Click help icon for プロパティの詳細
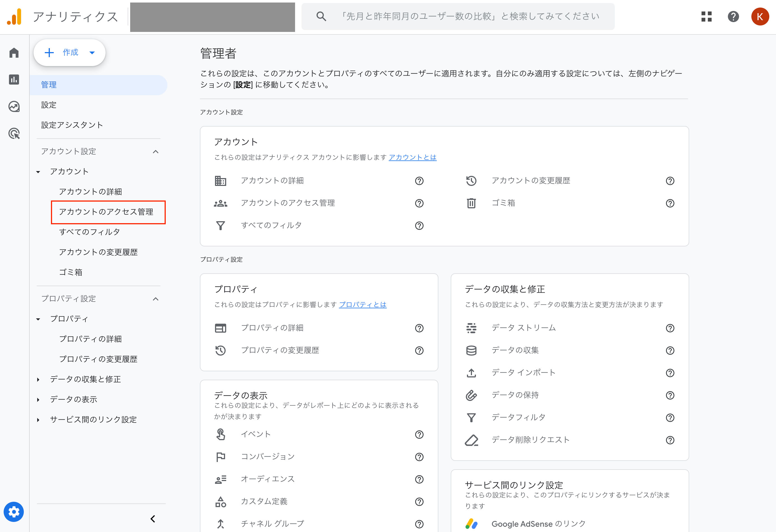The image size is (776, 532). (x=419, y=328)
